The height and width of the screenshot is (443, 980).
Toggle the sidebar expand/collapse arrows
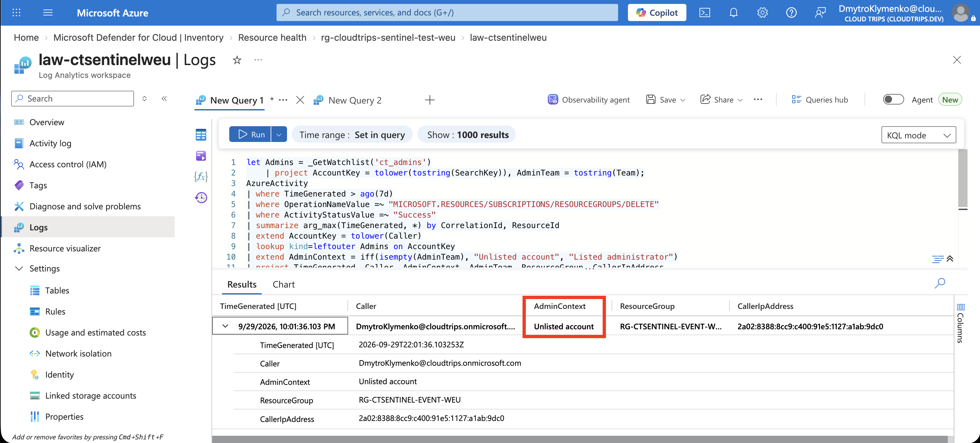pos(145,99)
